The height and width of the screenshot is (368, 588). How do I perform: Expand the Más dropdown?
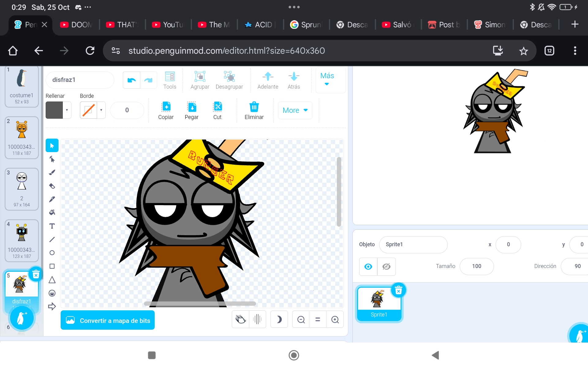[x=327, y=80]
